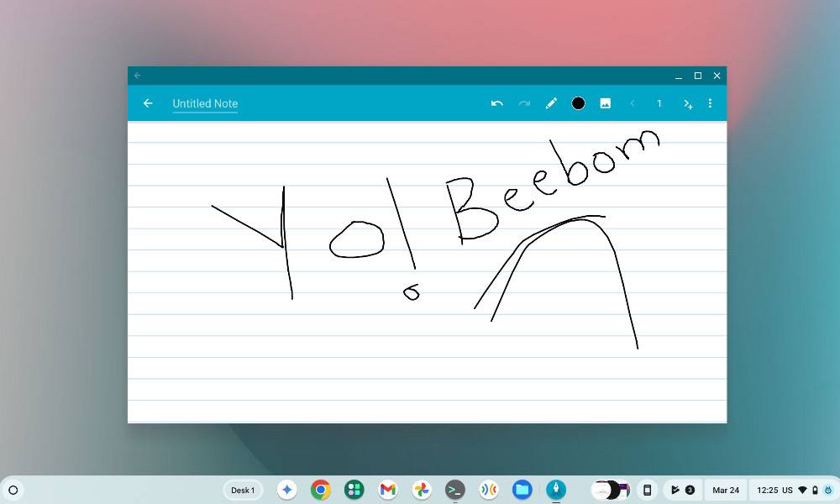
Task: Undo the last pen stroke
Action: click(496, 103)
